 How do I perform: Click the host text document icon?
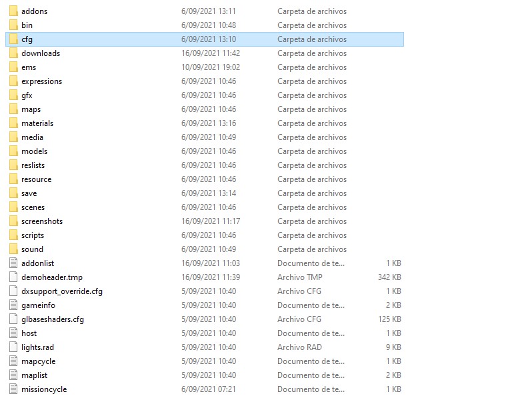pyautogui.click(x=13, y=333)
